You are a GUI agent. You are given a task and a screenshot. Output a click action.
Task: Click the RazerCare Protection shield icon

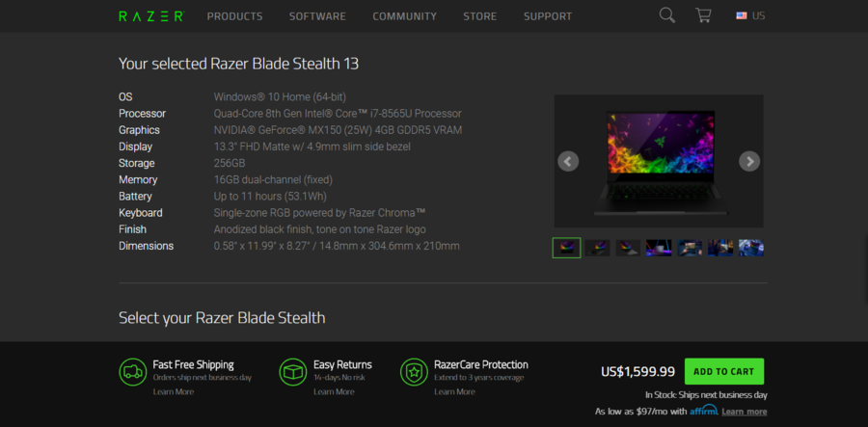[x=414, y=372]
